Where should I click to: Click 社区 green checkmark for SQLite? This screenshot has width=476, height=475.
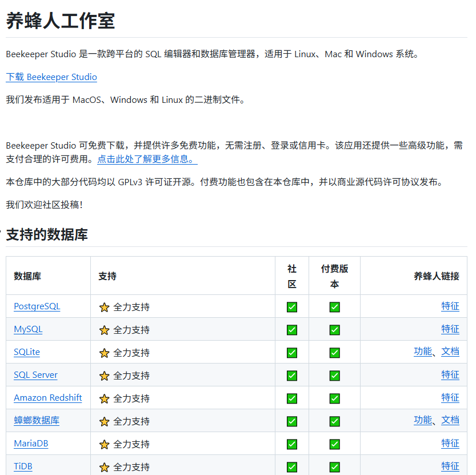pyautogui.click(x=292, y=353)
